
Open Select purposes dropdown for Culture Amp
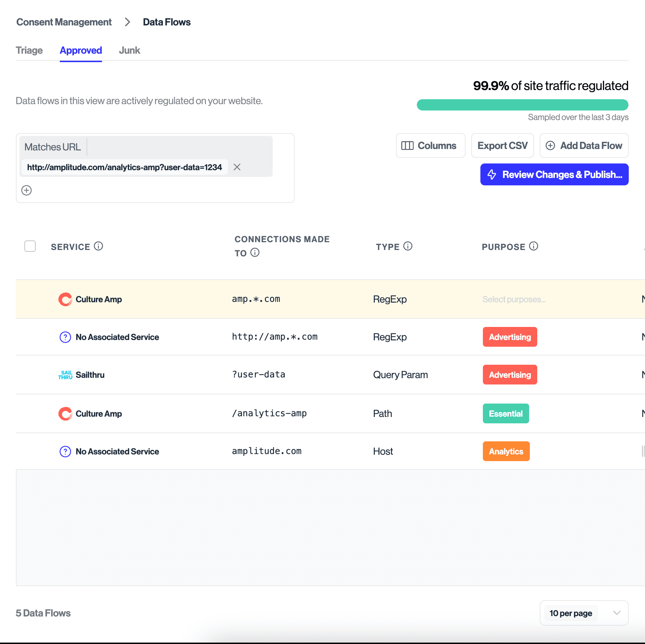[514, 299]
